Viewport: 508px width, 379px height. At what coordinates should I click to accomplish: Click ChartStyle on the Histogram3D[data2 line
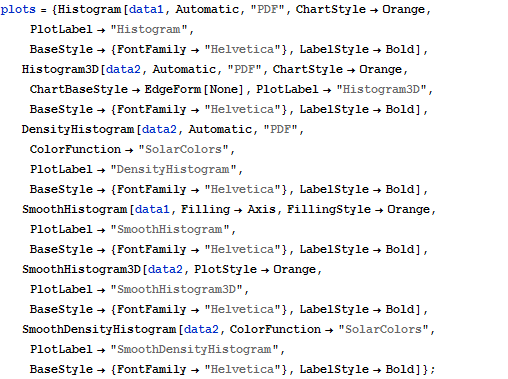click(x=308, y=69)
